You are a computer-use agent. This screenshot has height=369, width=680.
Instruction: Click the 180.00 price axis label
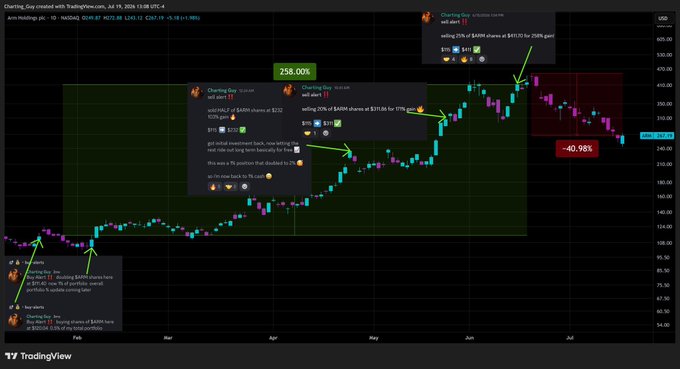pyautogui.click(x=664, y=183)
